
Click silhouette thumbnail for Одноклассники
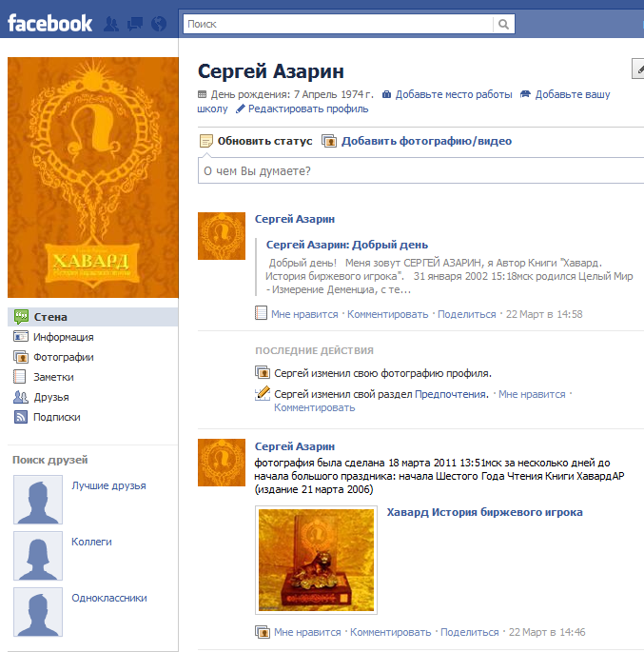coord(38,612)
